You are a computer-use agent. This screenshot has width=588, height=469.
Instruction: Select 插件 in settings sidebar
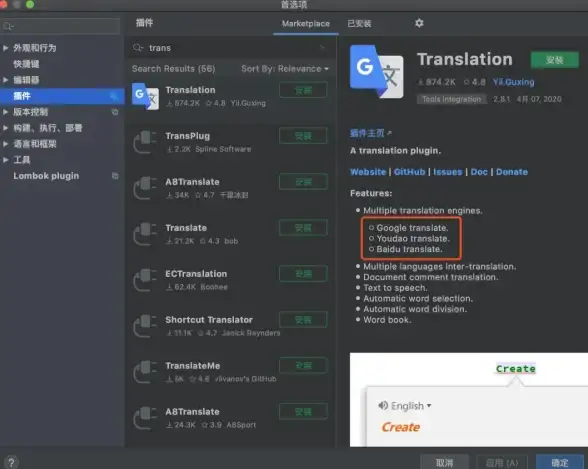(62, 96)
